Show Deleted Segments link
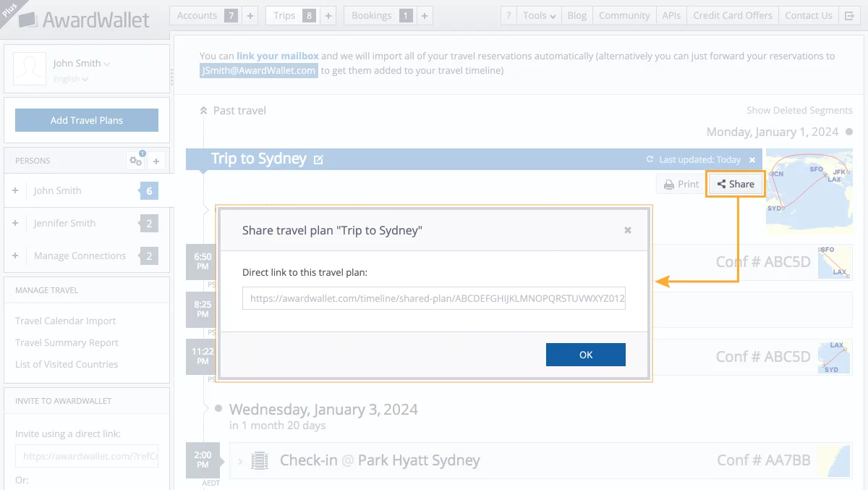Viewport: 868px width, 490px height. coord(799,110)
